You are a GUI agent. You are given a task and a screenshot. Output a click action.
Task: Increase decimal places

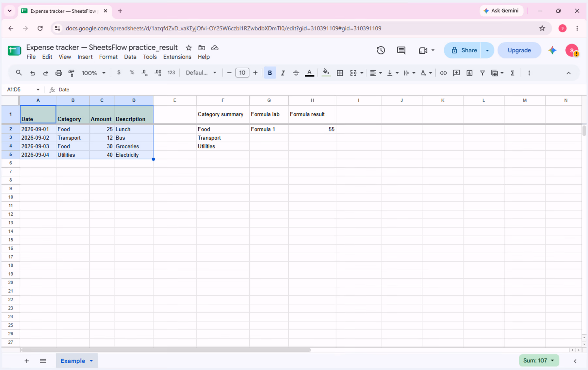pyautogui.click(x=158, y=73)
